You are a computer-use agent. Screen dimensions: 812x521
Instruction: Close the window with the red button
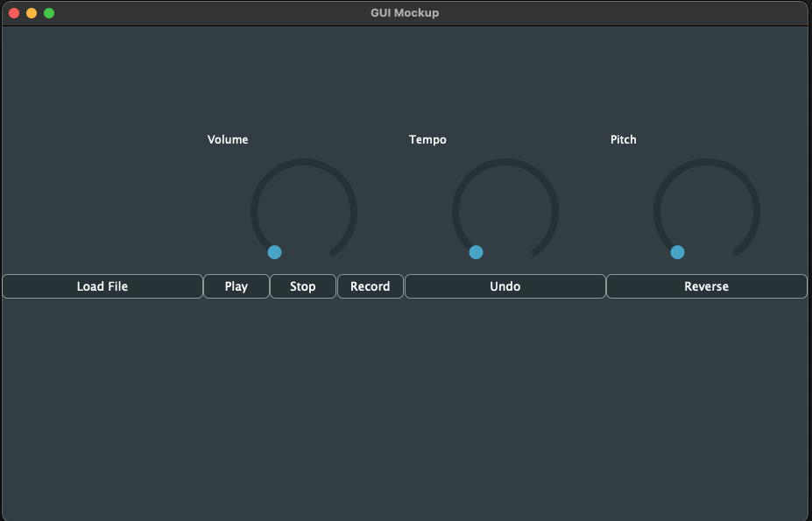[14, 13]
